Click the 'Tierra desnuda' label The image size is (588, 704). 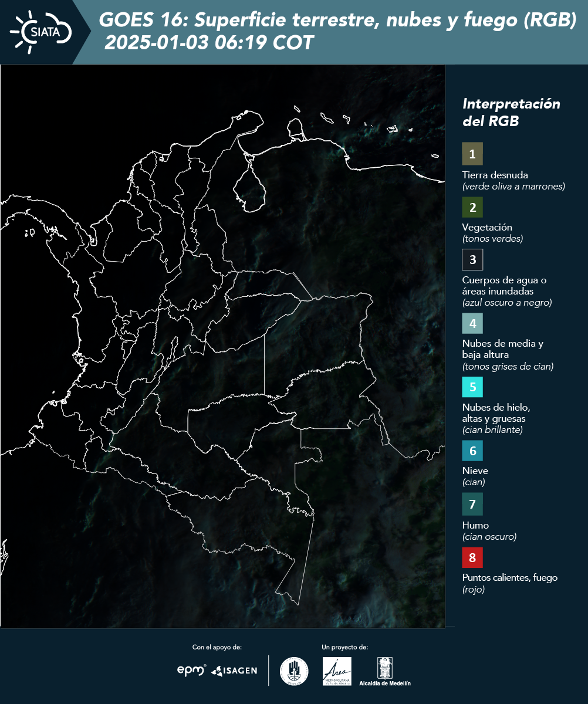[495, 175]
